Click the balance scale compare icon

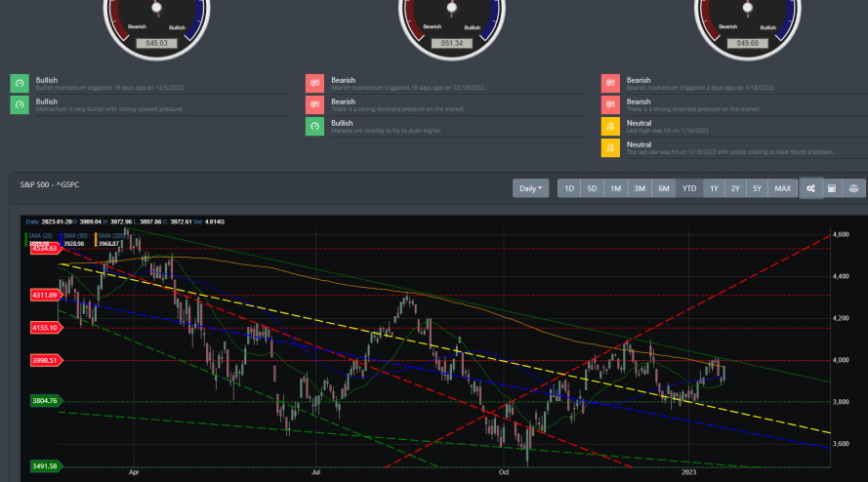point(853,188)
